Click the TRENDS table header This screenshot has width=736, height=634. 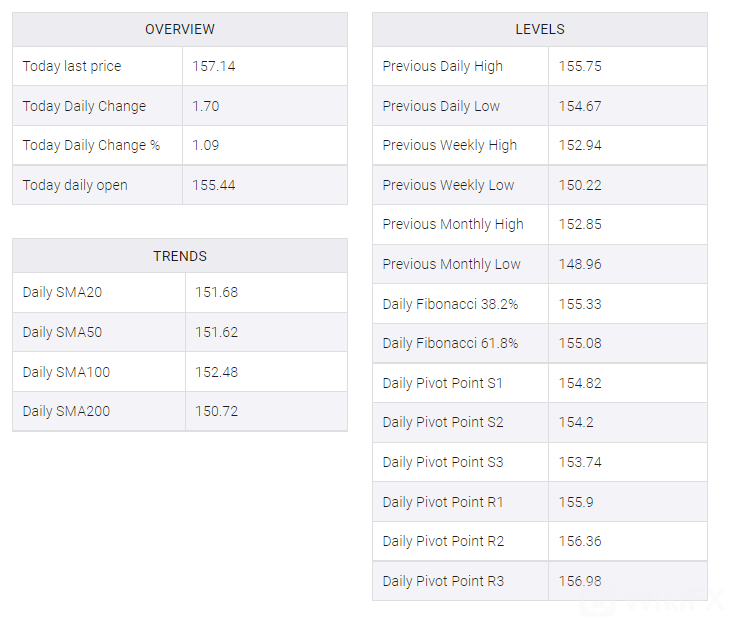pos(180,256)
